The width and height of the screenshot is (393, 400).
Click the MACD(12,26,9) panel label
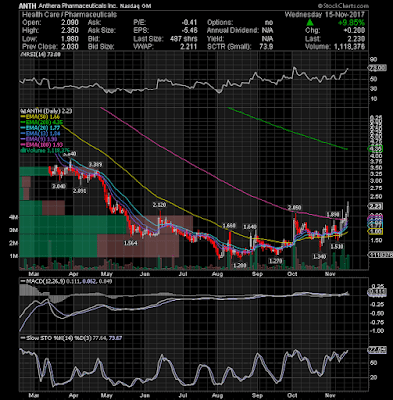tap(66, 281)
